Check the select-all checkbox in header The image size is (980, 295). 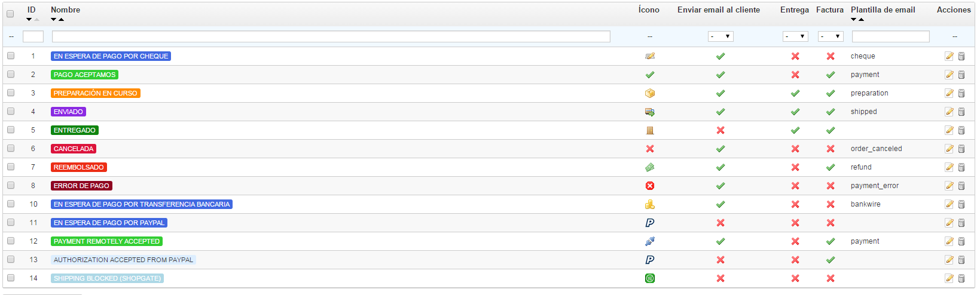coord(10,14)
